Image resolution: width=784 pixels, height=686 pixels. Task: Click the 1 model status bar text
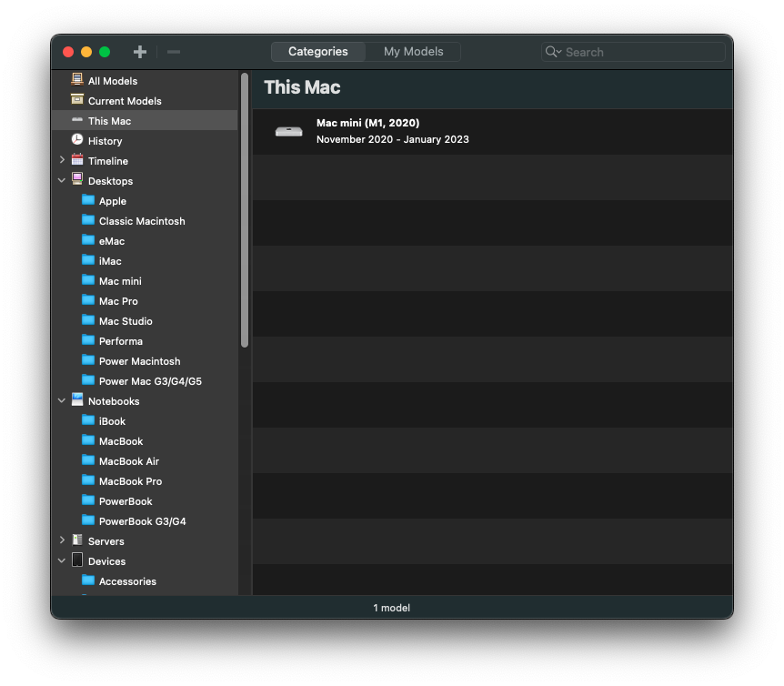[391, 608]
